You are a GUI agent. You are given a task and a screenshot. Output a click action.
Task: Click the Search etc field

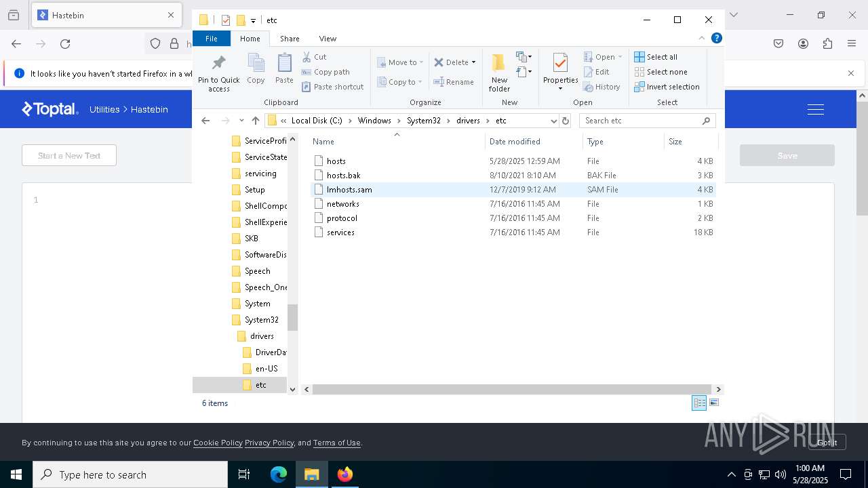click(x=648, y=121)
